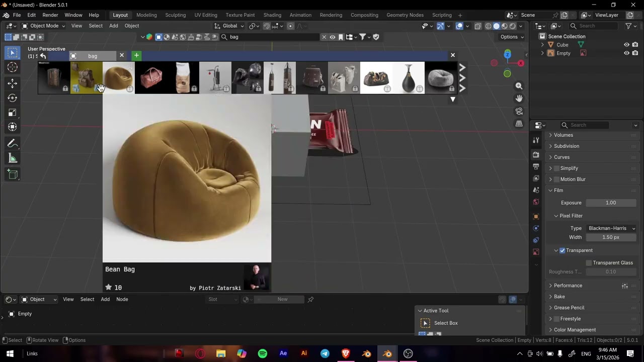Open the Object type dropdown in node editor
This screenshot has width=644, height=362.
click(39, 300)
